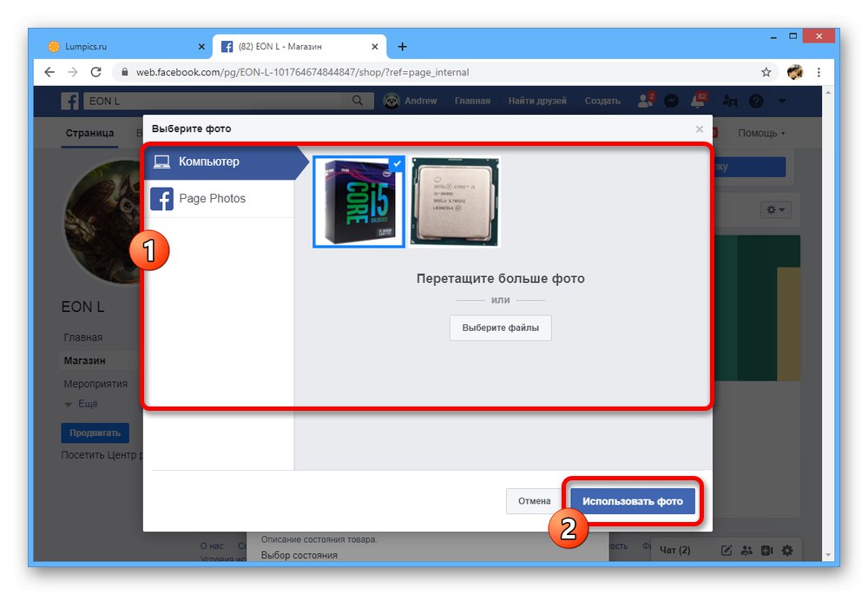The width and height of the screenshot is (868, 595).
Task: Open Messenger icon
Action: (x=672, y=101)
